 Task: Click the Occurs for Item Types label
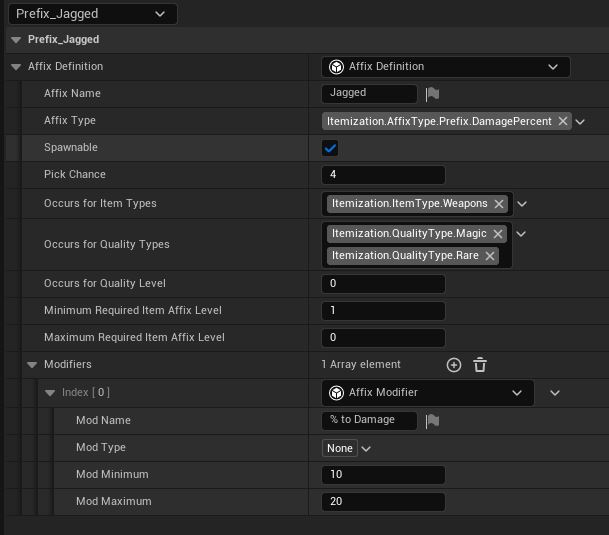[100, 204]
